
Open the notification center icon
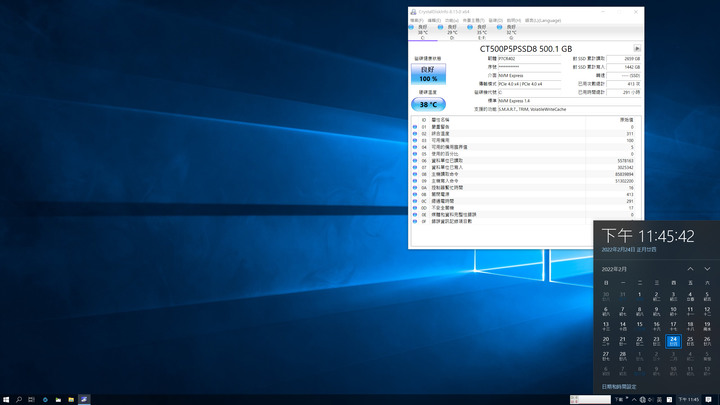coord(709,399)
